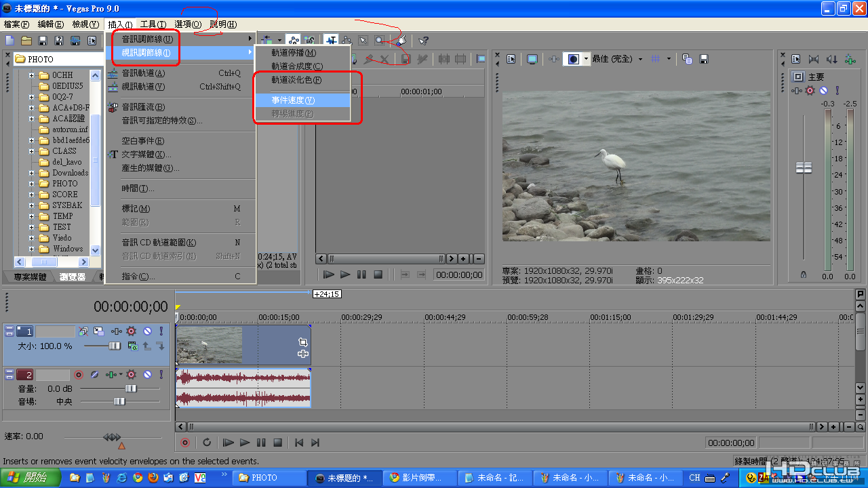Click the envelope edit tool in toolbar
868x488 pixels.
[346, 41]
